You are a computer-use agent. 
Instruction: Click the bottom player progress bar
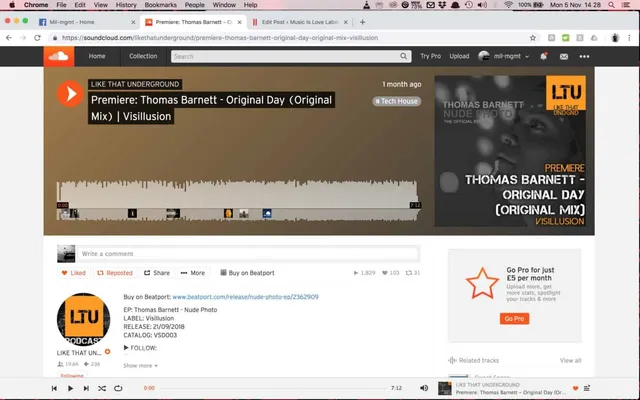(x=273, y=388)
